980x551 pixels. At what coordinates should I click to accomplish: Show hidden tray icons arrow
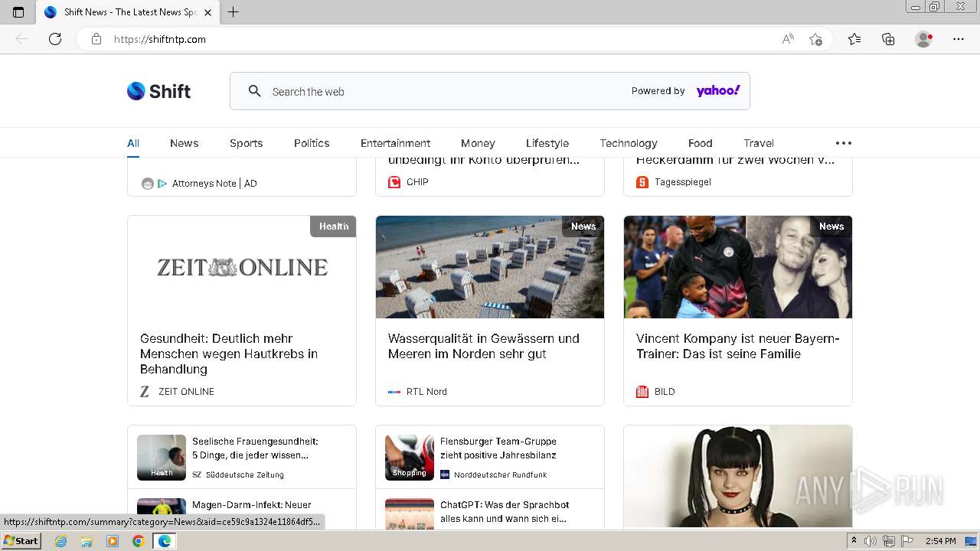coord(854,541)
